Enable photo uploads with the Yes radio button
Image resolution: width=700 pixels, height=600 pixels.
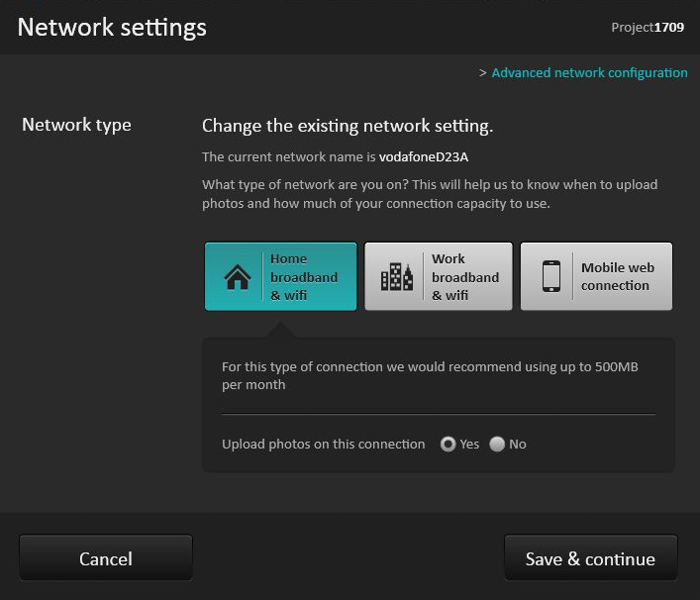[449, 445]
